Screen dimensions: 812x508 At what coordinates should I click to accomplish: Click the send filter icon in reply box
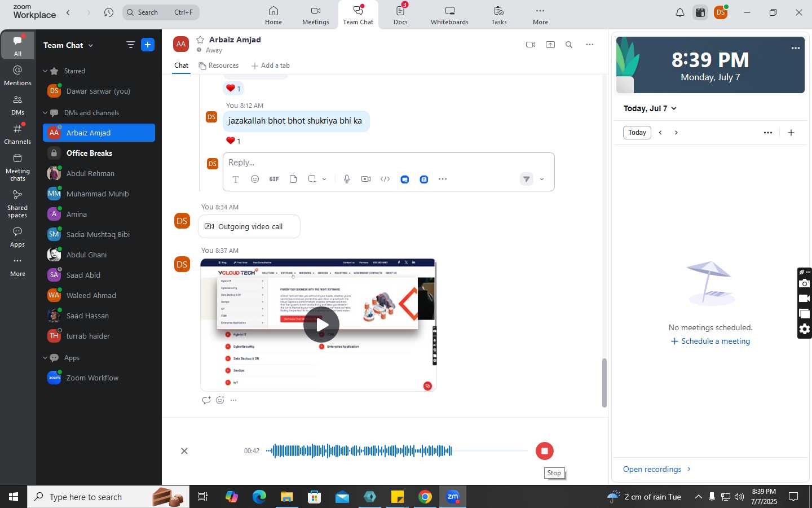click(x=526, y=179)
